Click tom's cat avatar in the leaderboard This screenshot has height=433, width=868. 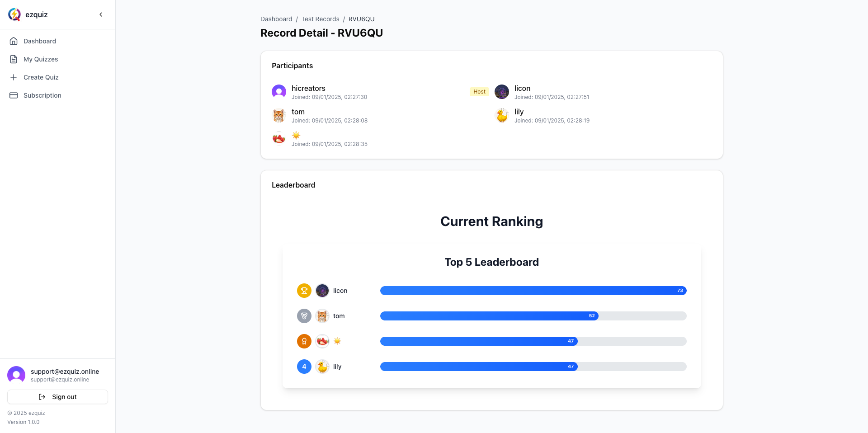coord(322,316)
